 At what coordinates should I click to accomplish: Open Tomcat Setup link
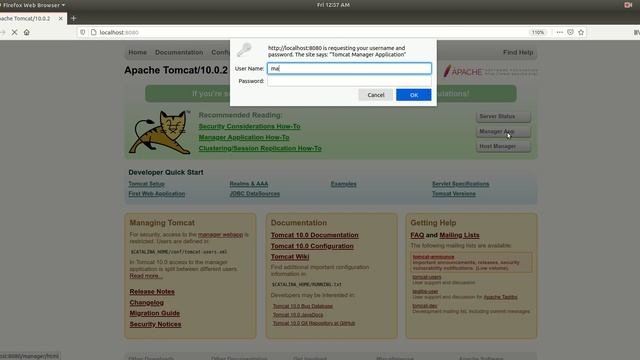[147, 184]
